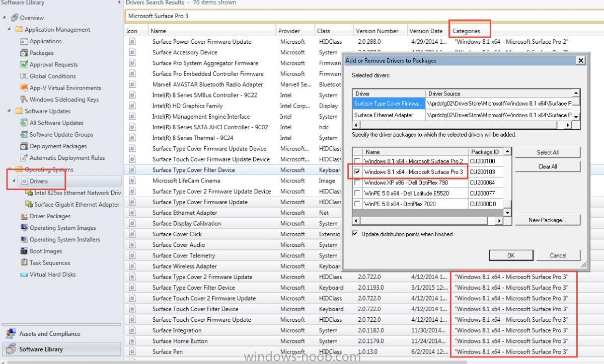Collapse Operating Systems tree node
The image size is (604, 364).
[x=10, y=169]
